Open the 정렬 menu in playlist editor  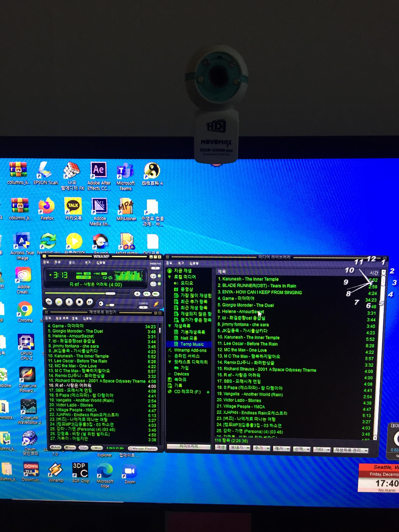(x=75, y=318)
